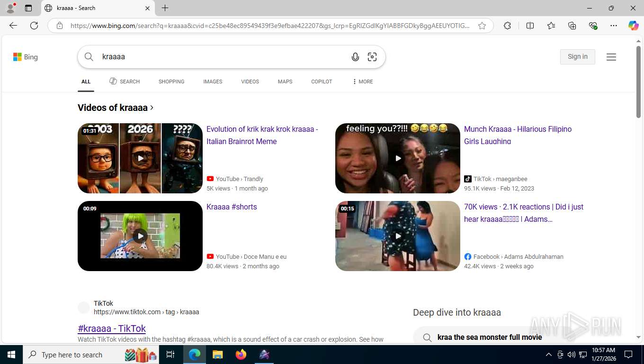Click the search magnifier in Bing box
This screenshot has height=364, width=644.
(x=89, y=57)
